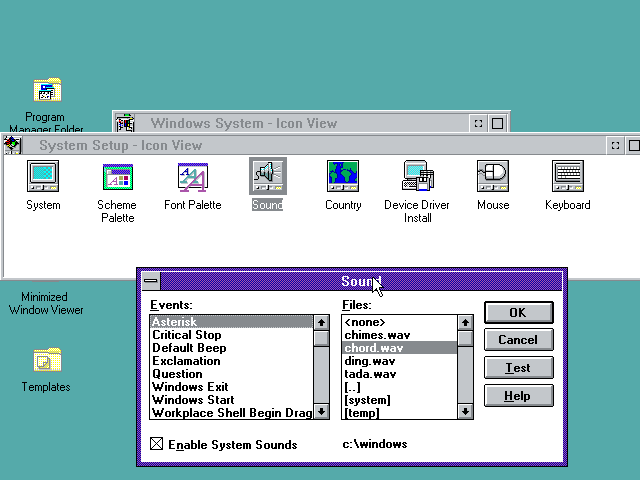
Task: Select <none> in the Files list
Action: click(x=399, y=322)
